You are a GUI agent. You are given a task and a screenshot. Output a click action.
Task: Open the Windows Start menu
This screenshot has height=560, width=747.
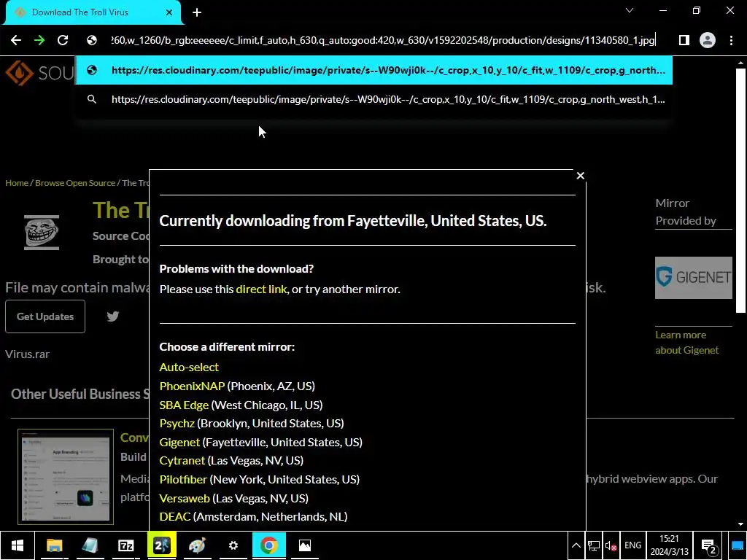(18, 545)
